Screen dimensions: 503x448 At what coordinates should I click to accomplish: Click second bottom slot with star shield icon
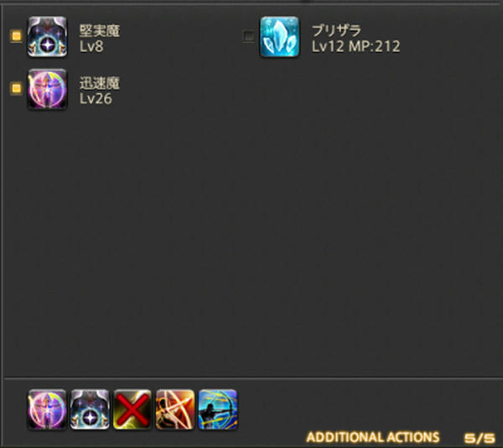click(90, 409)
